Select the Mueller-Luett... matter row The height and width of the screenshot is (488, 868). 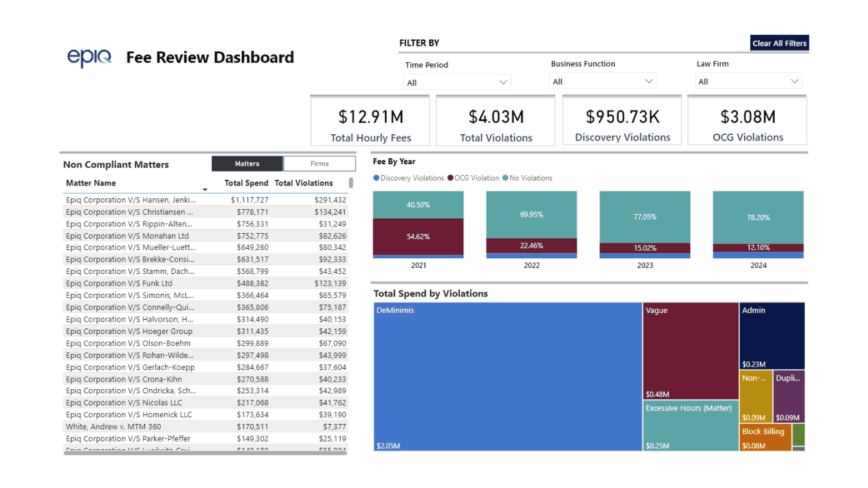[205, 247]
